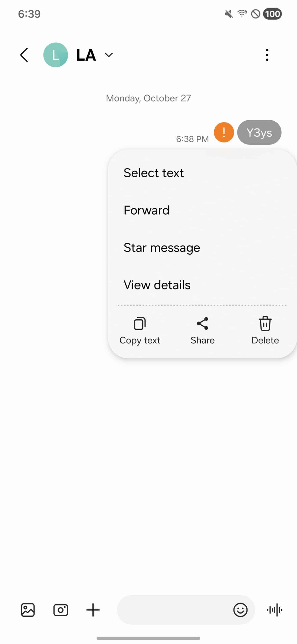This screenshot has height=644, width=297.
Task: Tap the back arrow icon
Action: (x=24, y=55)
